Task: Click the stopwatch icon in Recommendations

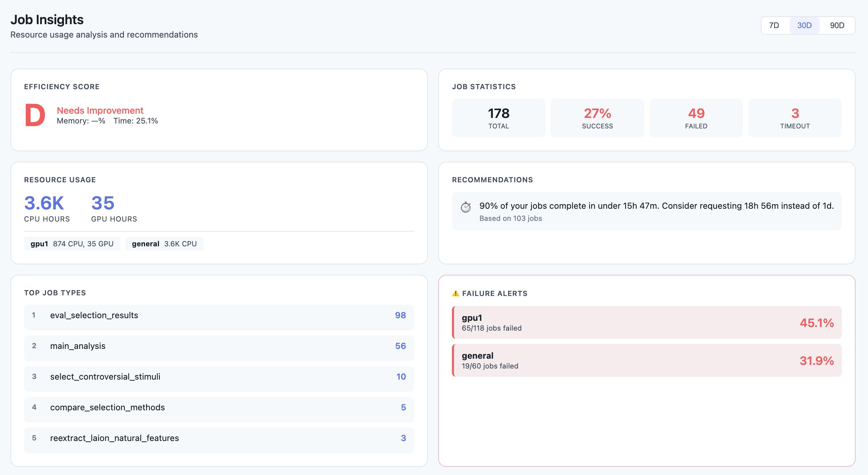Action: pyautogui.click(x=465, y=207)
